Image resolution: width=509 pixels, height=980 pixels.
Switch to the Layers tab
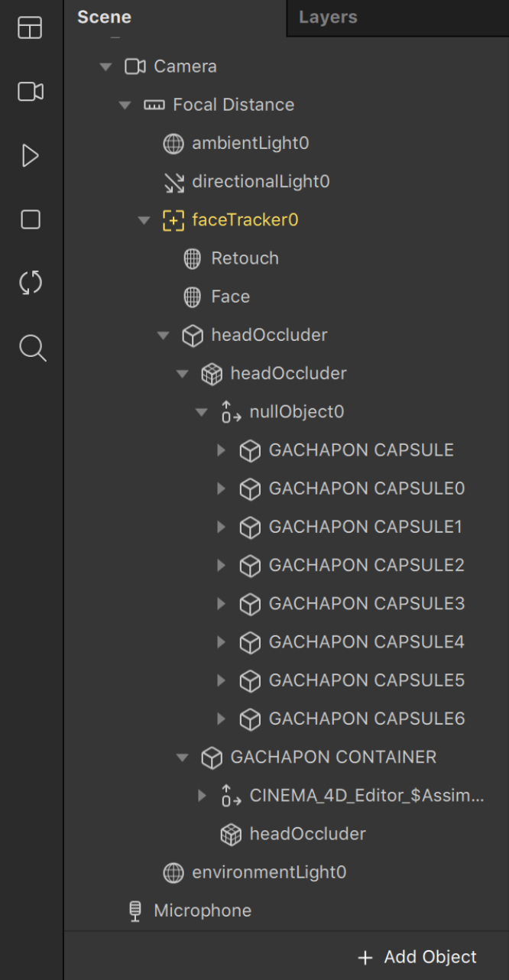coord(328,17)
